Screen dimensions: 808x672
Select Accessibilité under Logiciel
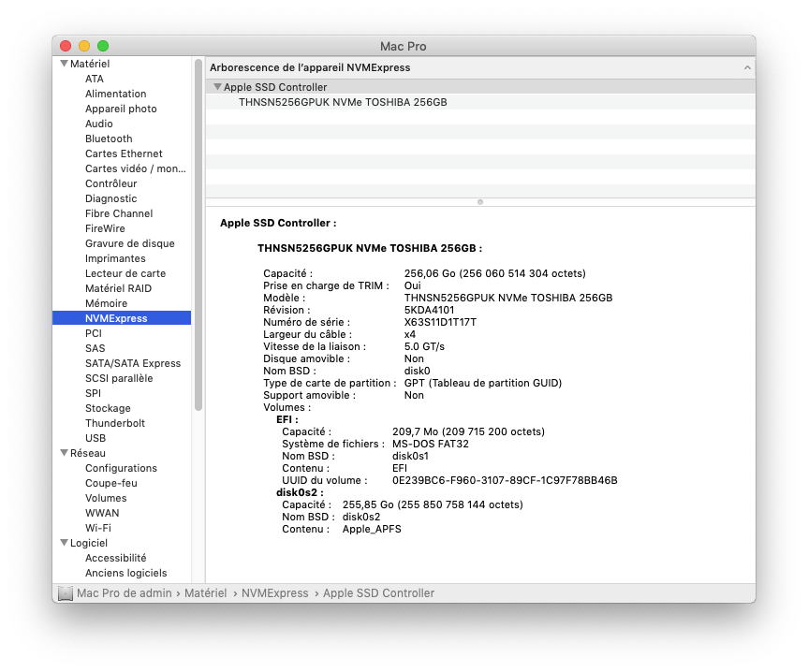[116, 558]
